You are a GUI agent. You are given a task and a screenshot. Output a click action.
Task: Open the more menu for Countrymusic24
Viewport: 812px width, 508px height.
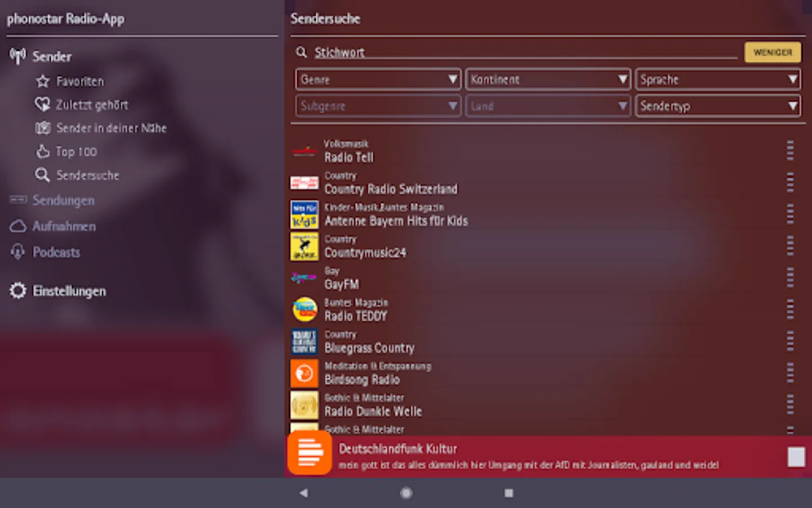tap(790, 246)
